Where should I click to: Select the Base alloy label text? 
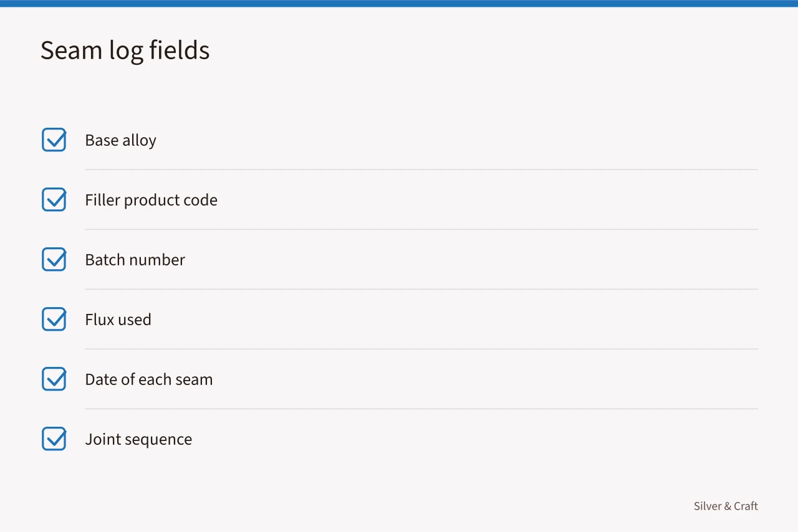(120, 141)
